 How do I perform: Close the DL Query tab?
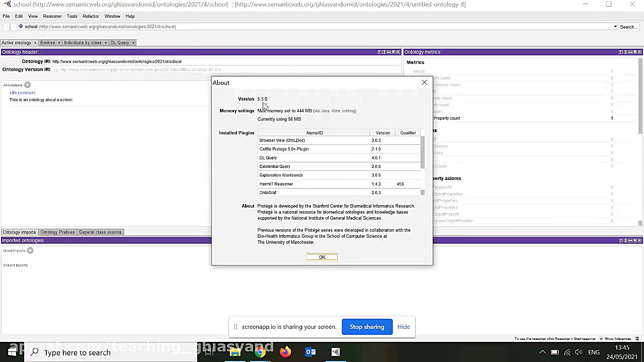[x=133, y=43]
